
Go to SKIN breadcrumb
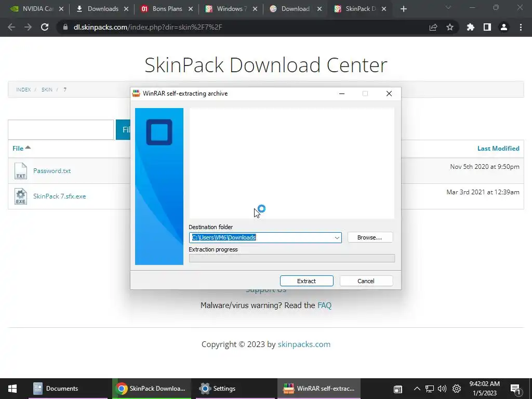pyautogui.click(x=47, y=89)
